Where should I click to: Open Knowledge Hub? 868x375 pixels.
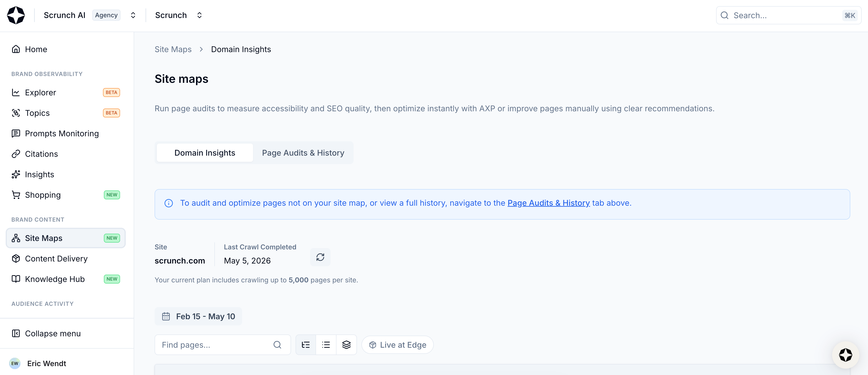point(66,279)
